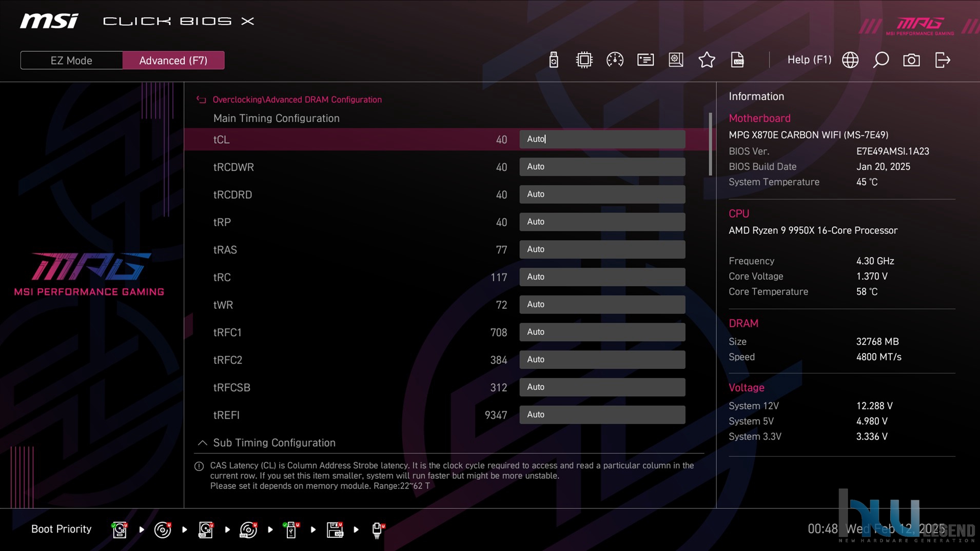Select the hard disk boot device icon
Image resolution: width=980 pixels, height=551 pixels.
[120, 529]
